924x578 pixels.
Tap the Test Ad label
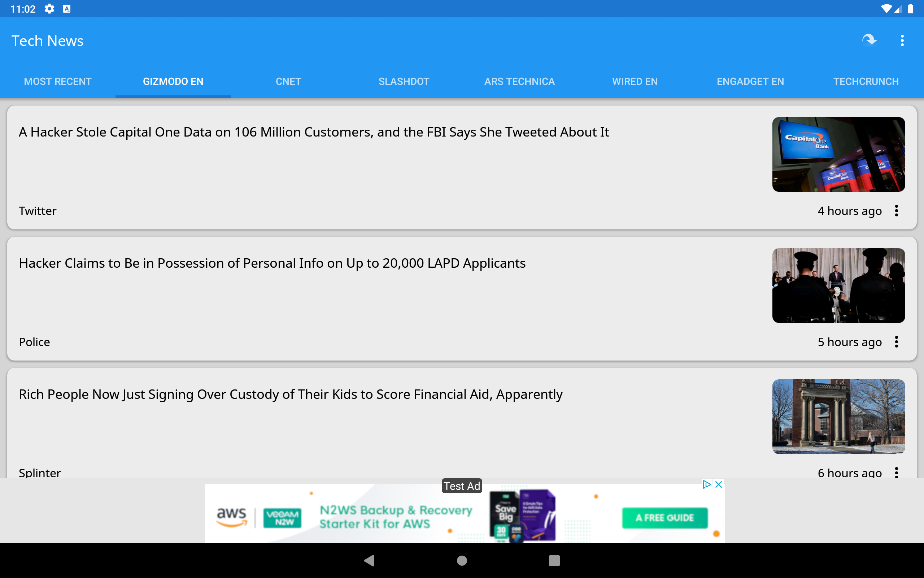pos(462,486)
